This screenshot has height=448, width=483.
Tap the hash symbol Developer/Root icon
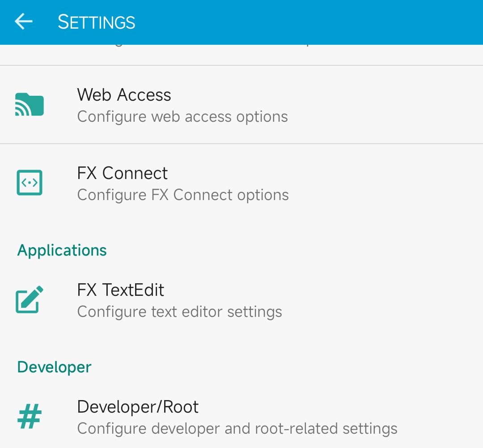(x=30, y=416)
